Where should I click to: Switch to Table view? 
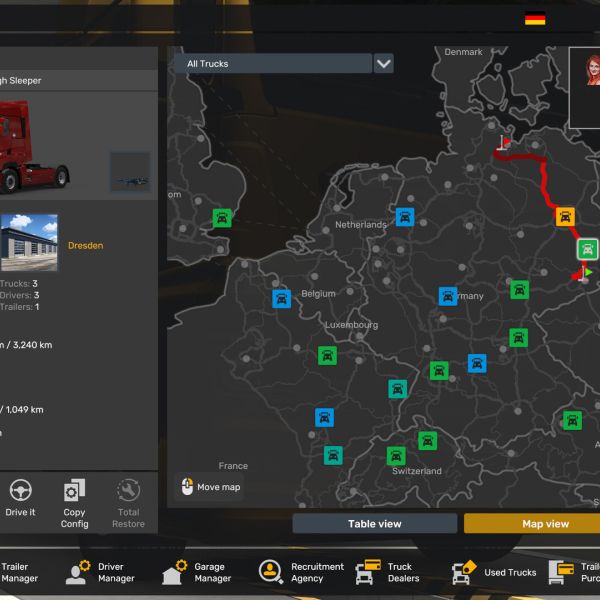click(375, 524)
